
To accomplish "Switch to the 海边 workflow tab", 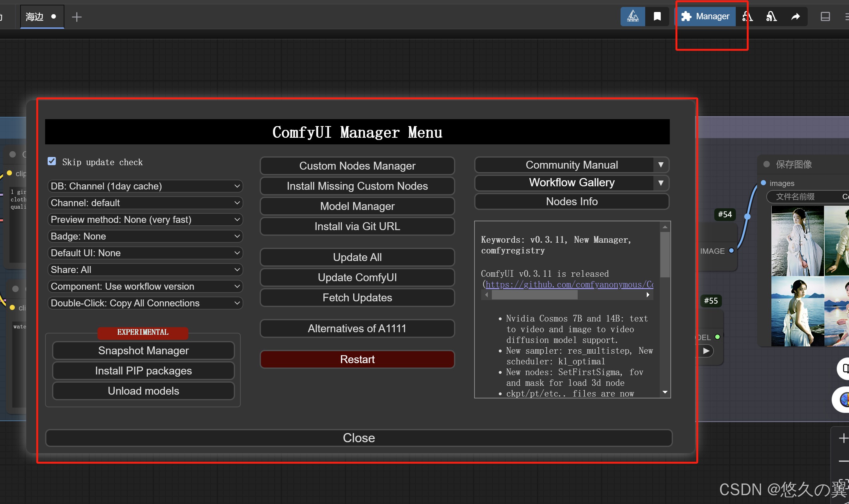I will tap(35, 16).
